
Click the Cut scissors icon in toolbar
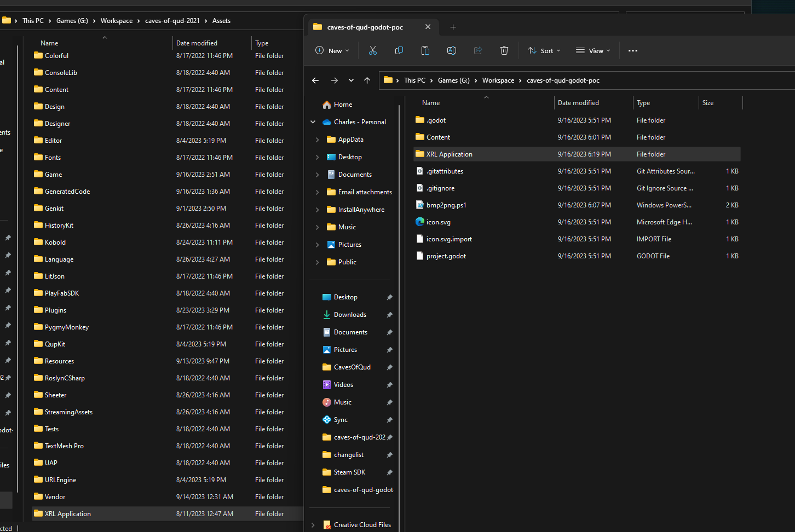pyautogui.click(x=373, y=50)
